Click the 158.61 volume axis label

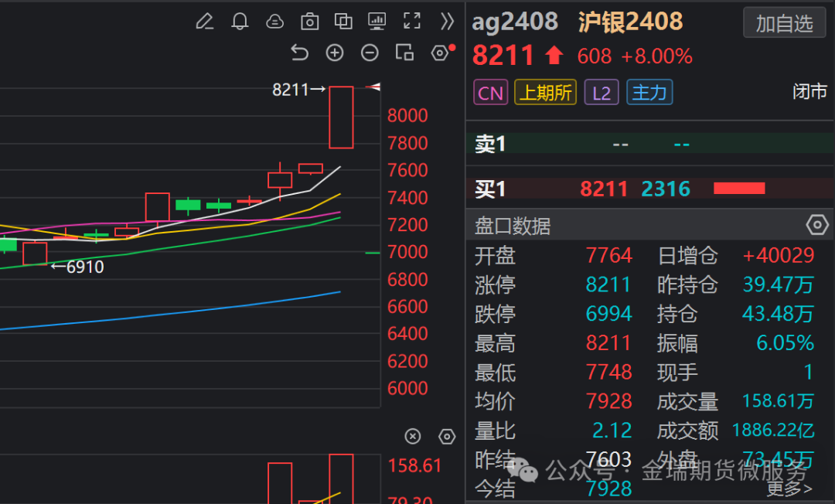tap(415, 465)
